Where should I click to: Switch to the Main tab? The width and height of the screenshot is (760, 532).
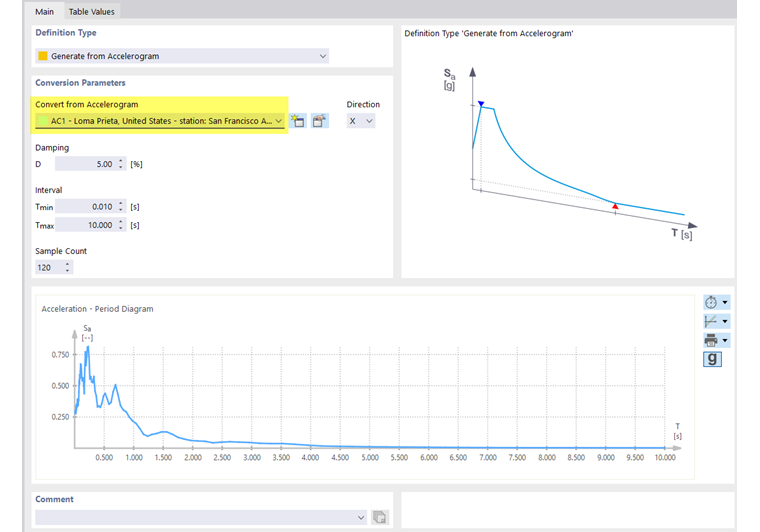pos(44,11)
